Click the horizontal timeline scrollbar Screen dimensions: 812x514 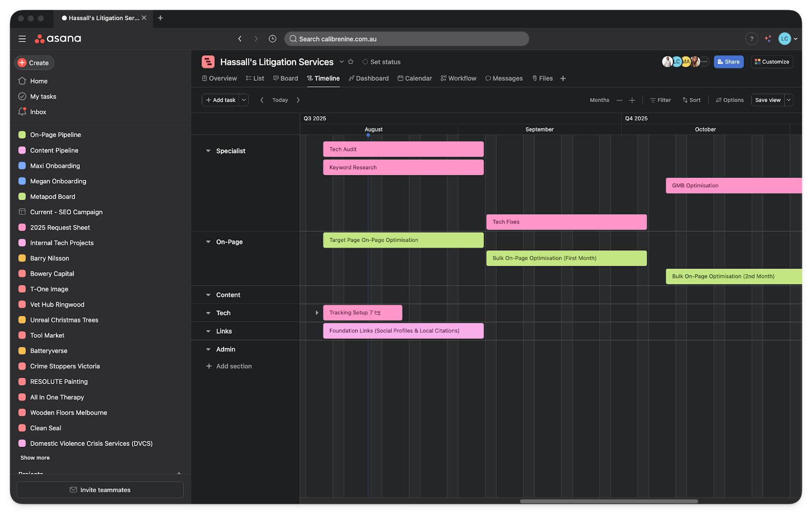point(608,501)
